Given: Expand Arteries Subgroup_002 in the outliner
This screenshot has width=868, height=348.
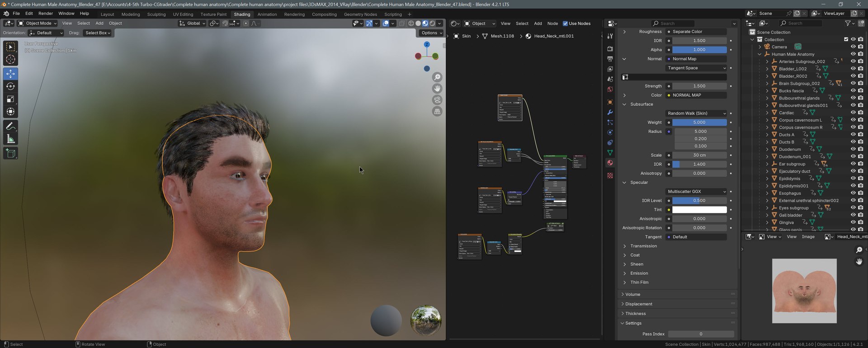Looking at the screenshot, I should coord(767,61).
